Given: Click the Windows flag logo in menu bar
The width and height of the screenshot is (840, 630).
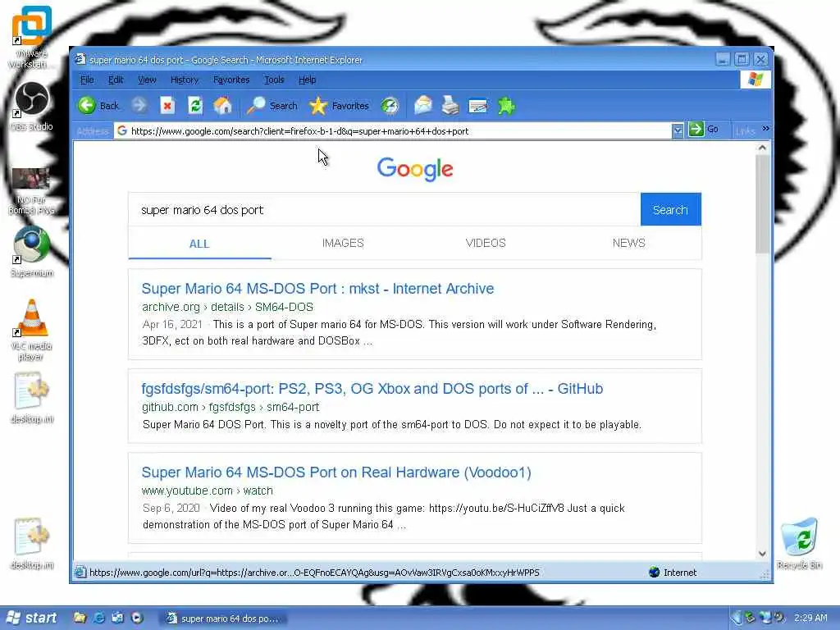Looking at the screenshot, I should (x=756, y=80).
